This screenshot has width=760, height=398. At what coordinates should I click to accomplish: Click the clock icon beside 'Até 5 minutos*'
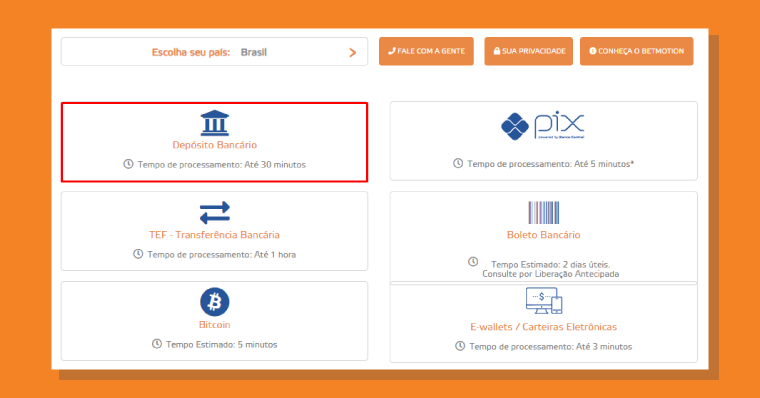[x=458, y=163]
